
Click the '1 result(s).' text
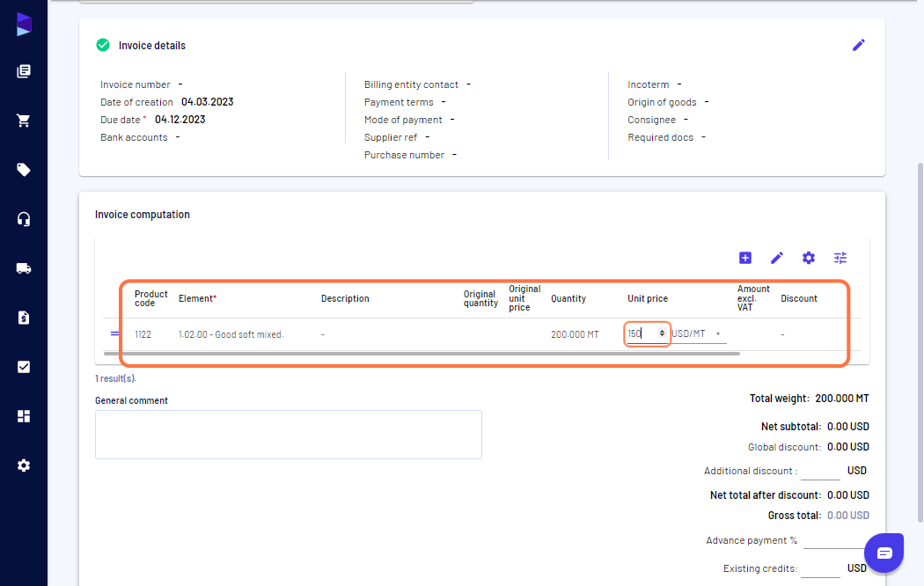115,378
